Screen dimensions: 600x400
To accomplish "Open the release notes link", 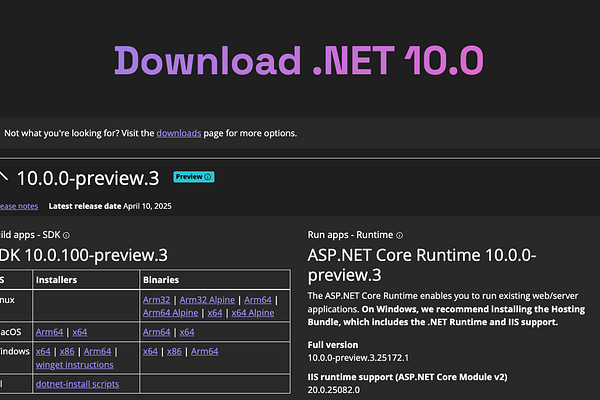I will pyautogui.click(x=19, y=206).
